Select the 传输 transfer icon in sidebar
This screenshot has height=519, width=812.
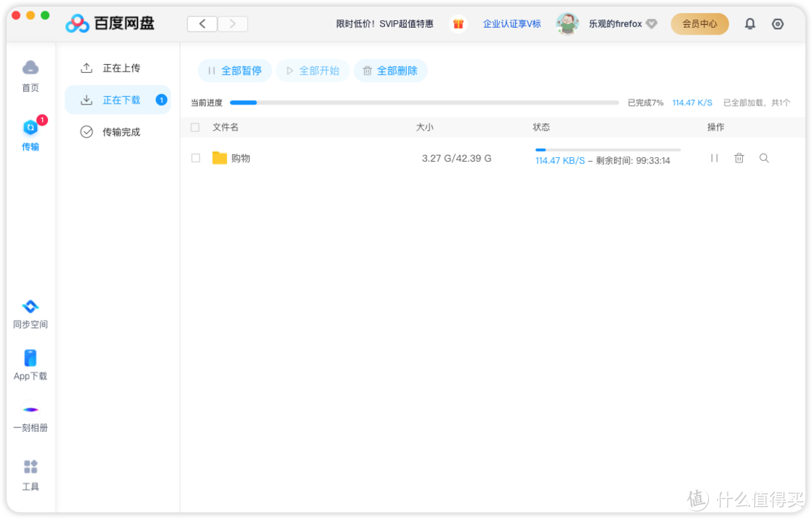[30, 135]
